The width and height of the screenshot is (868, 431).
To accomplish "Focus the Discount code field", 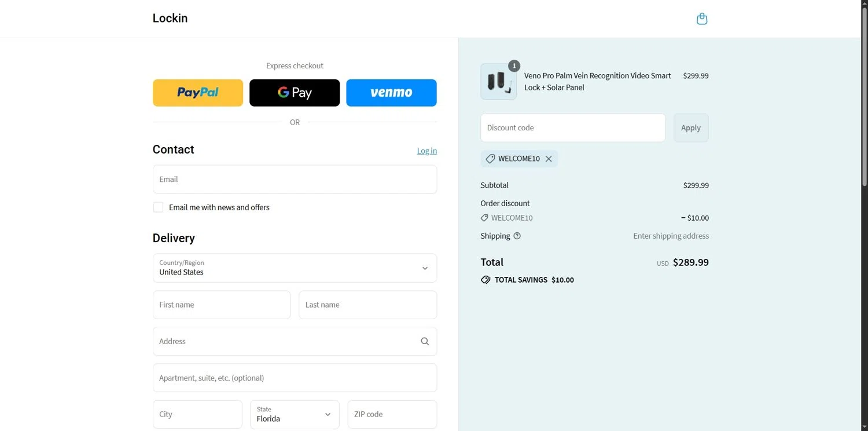I will (573, 127).
